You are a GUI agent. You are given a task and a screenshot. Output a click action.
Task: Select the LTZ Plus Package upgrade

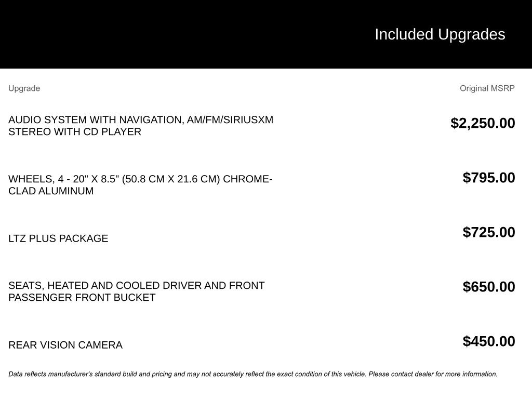point(58,238)
